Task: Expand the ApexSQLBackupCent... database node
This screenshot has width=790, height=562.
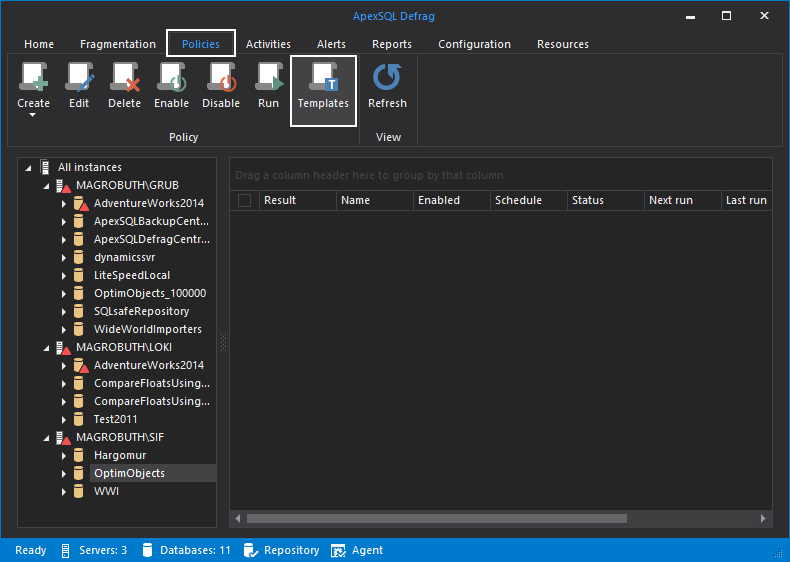Action: (64, 222)
